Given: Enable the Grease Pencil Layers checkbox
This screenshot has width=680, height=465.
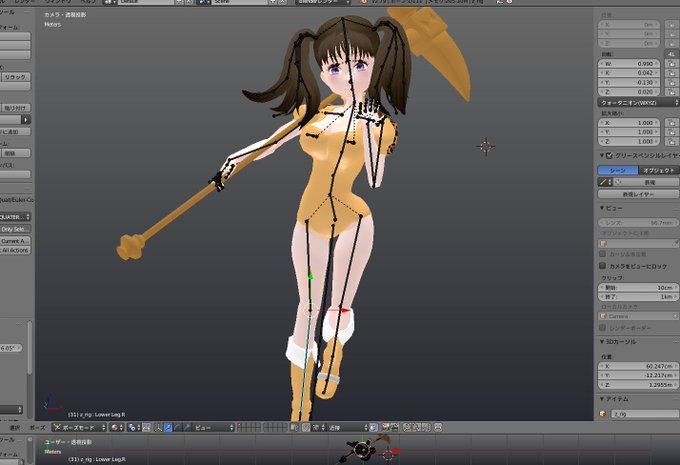Looking at the screenshot, I should coord(609,155).
